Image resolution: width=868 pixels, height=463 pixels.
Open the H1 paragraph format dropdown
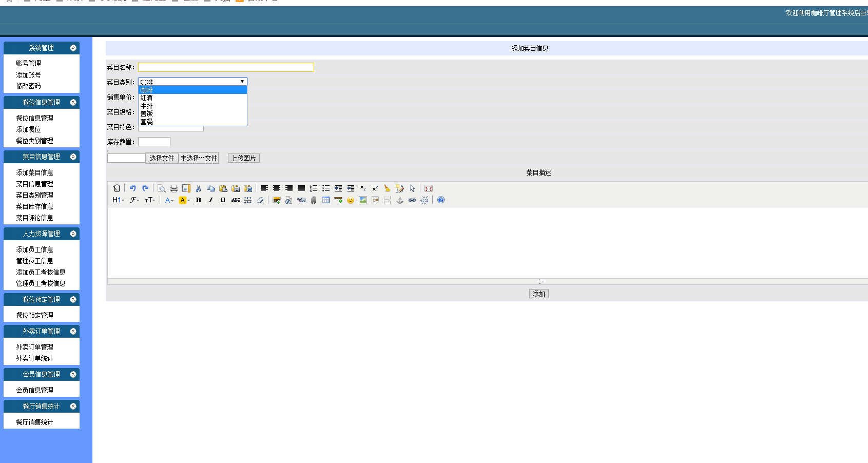119,200
